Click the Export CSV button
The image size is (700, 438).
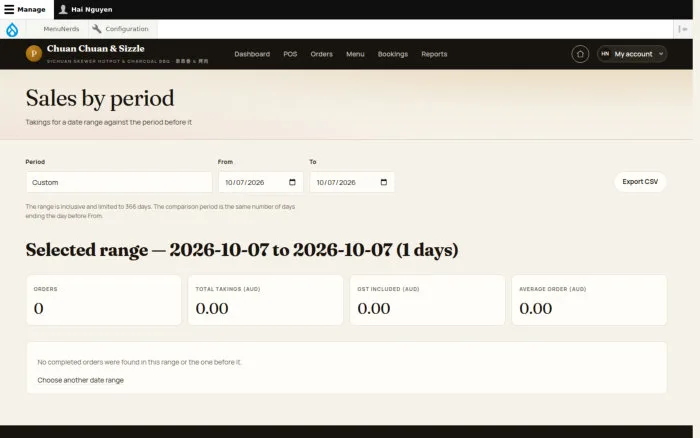(640, 182)
